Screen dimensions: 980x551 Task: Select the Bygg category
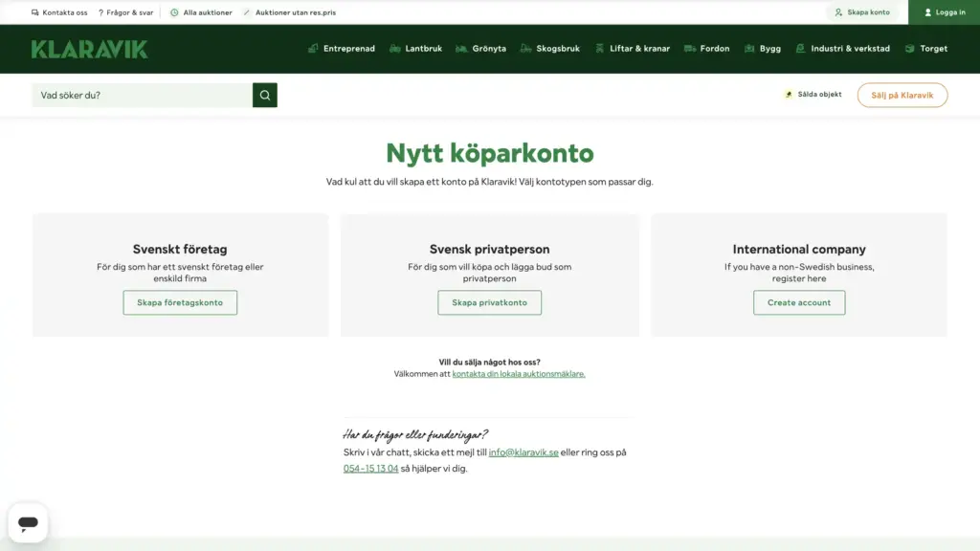click(x=763, y=49)
